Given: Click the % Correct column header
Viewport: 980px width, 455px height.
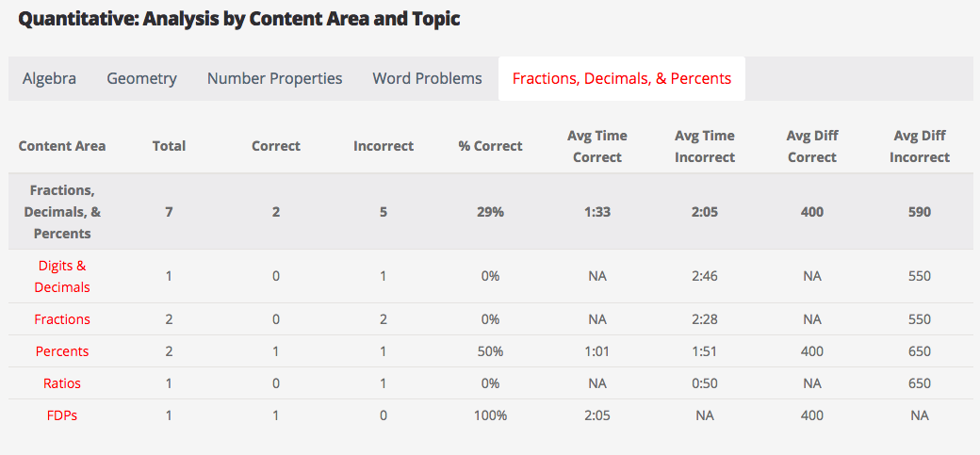Looking at the screenshot, I should pyautogui.click(x=490, y=146).
